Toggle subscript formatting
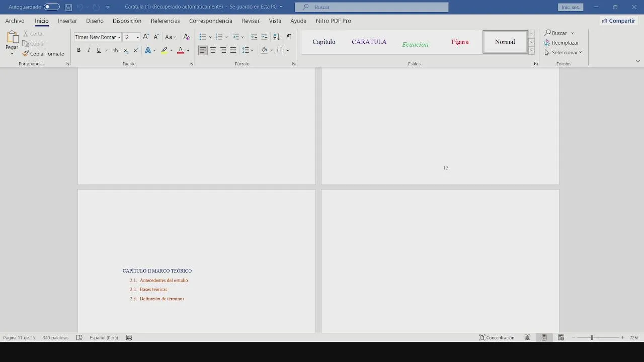 tap(126, 50)
